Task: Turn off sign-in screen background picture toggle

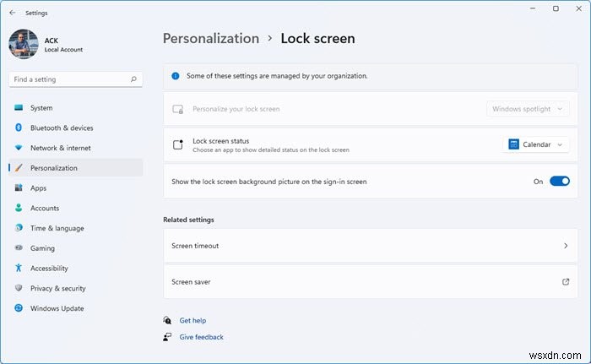Action: 560,181
